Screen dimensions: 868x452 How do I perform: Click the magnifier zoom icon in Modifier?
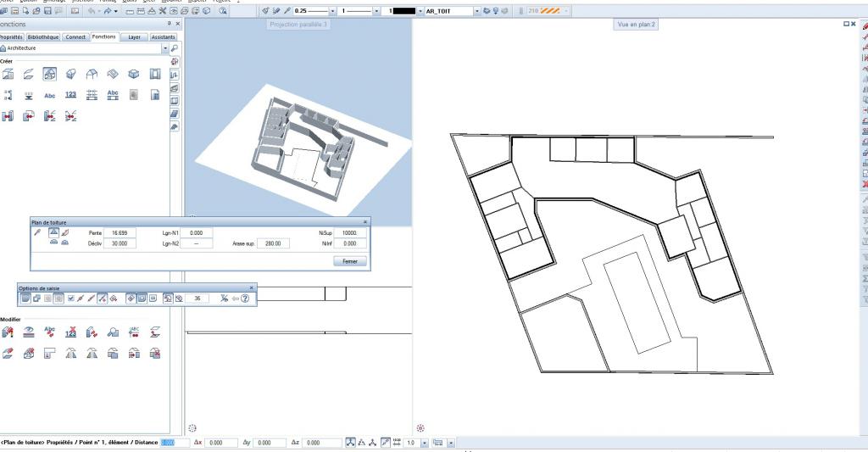(113, 332)
